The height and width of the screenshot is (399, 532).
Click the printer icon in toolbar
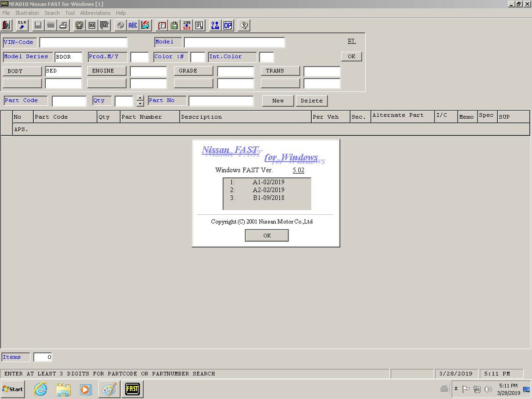(63, 25)
